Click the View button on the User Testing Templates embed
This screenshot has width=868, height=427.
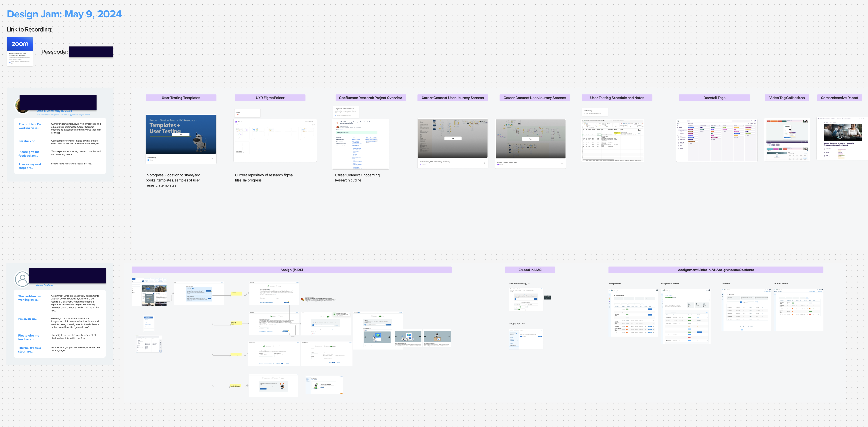pos(181,135)
